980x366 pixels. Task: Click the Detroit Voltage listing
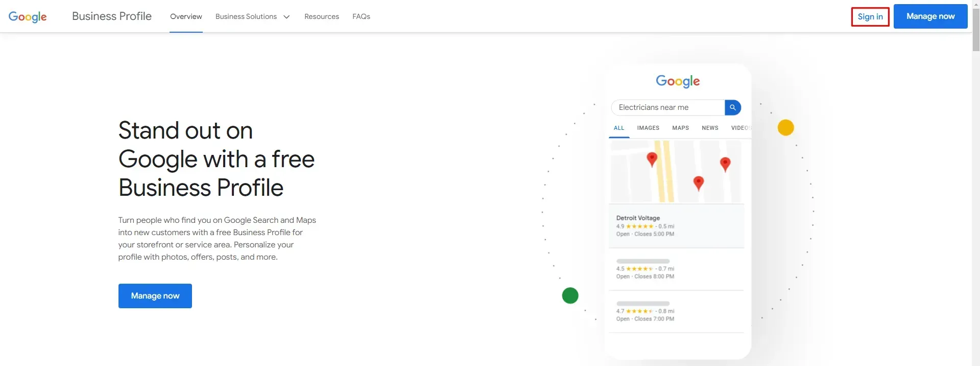(x=676, y=226)
